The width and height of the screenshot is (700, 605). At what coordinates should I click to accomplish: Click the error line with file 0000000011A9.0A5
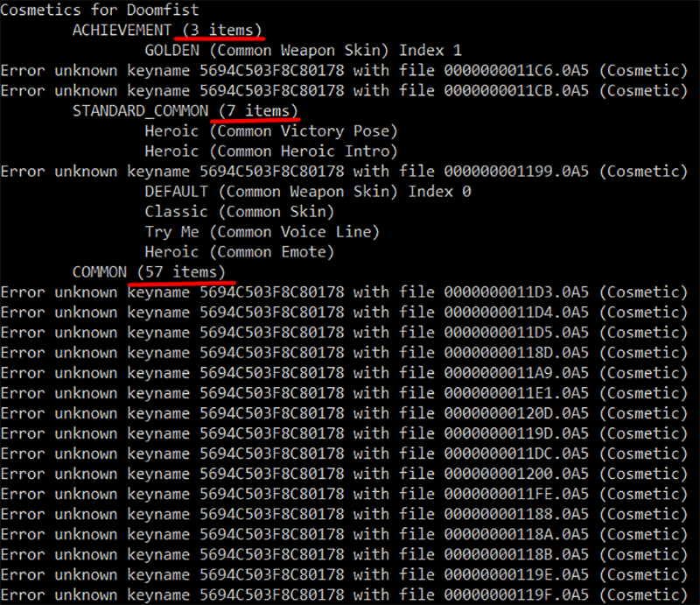coord(344,373)
